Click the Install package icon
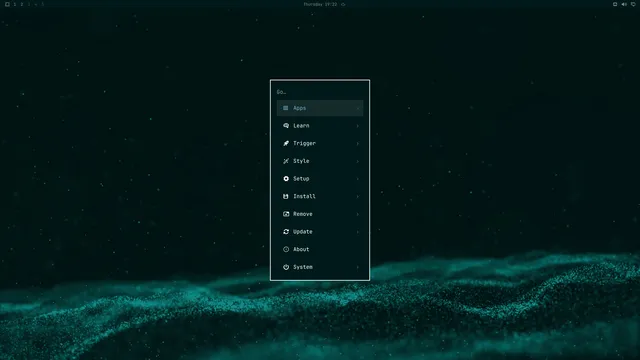Viewport: 640px width, 360px height. 286,196
